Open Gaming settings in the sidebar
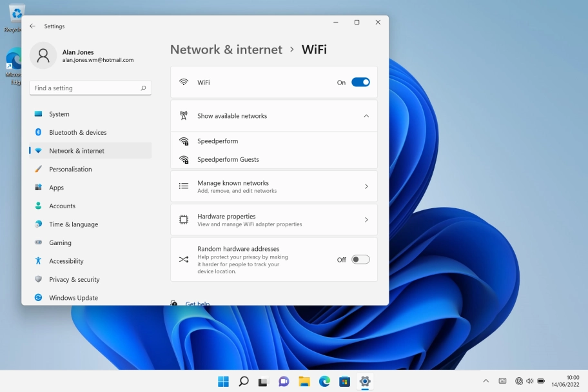The width and height of the screenshot is (588, 392). pos(59,242)
